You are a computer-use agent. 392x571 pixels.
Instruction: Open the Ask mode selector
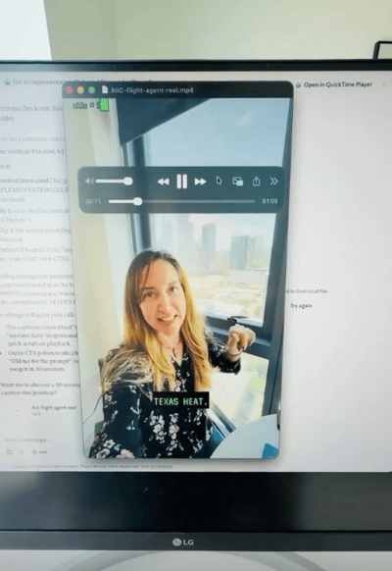click(x=40, y=451)
